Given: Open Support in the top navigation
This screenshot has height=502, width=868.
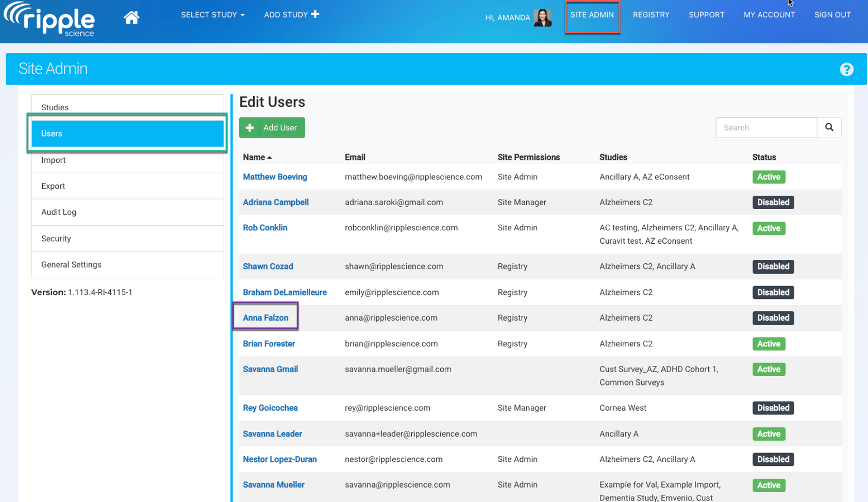Looking at the screenshot, I should click(706, 15).
